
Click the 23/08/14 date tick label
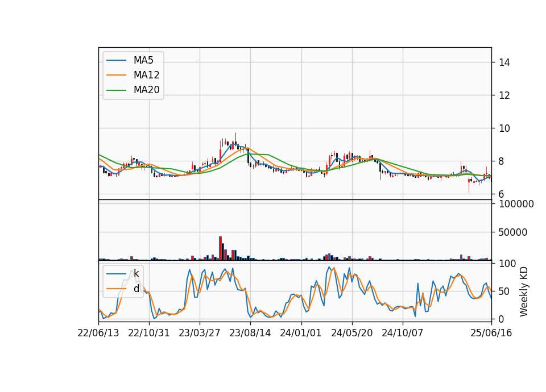[250, 333]
